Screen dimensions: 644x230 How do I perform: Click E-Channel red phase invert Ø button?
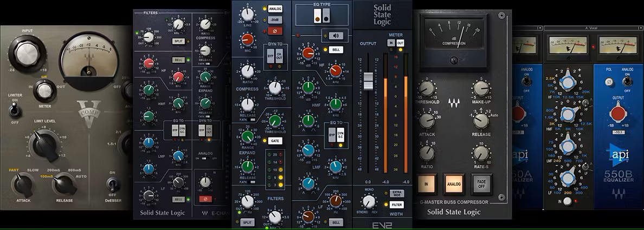tap(205, 199)
